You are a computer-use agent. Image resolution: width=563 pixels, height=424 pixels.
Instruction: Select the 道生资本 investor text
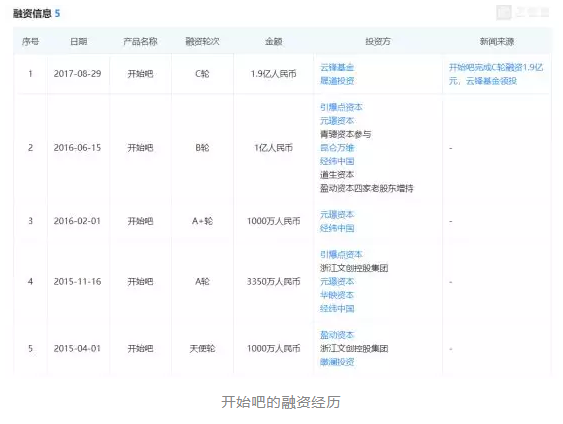pyautogui.click(x=337, y=175)
